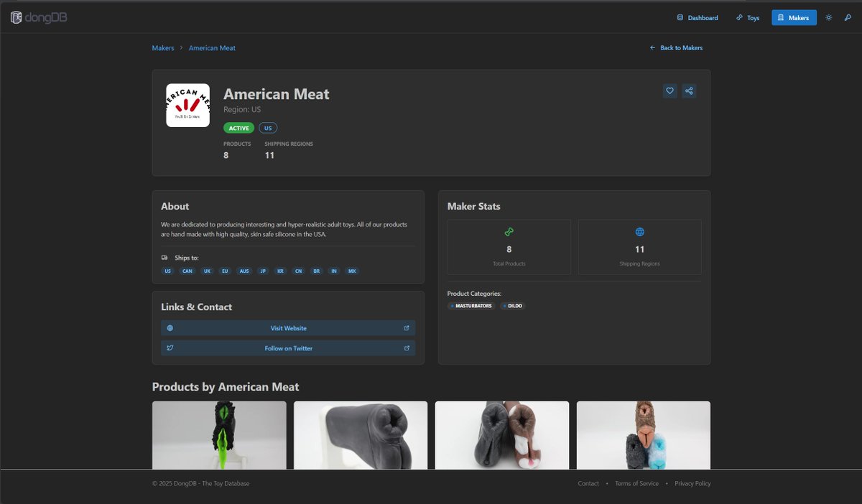Click the Shipping Regions globe icon in Maker Stats

(x=639, y=231)
